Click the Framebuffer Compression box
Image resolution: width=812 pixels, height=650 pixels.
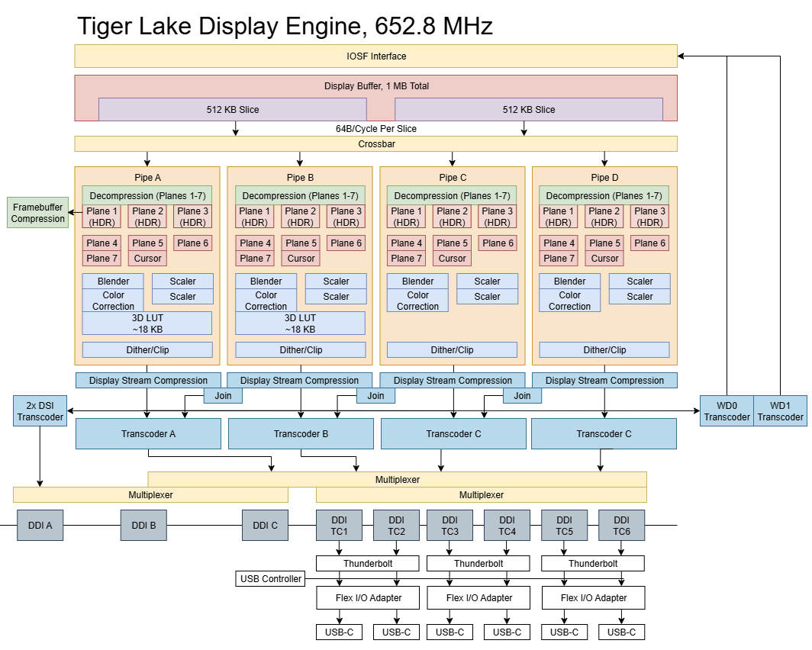[38, 213]
